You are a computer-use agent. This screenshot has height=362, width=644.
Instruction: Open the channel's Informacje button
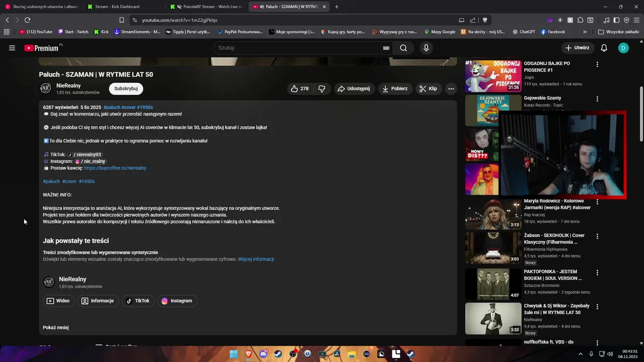[98, 301]
